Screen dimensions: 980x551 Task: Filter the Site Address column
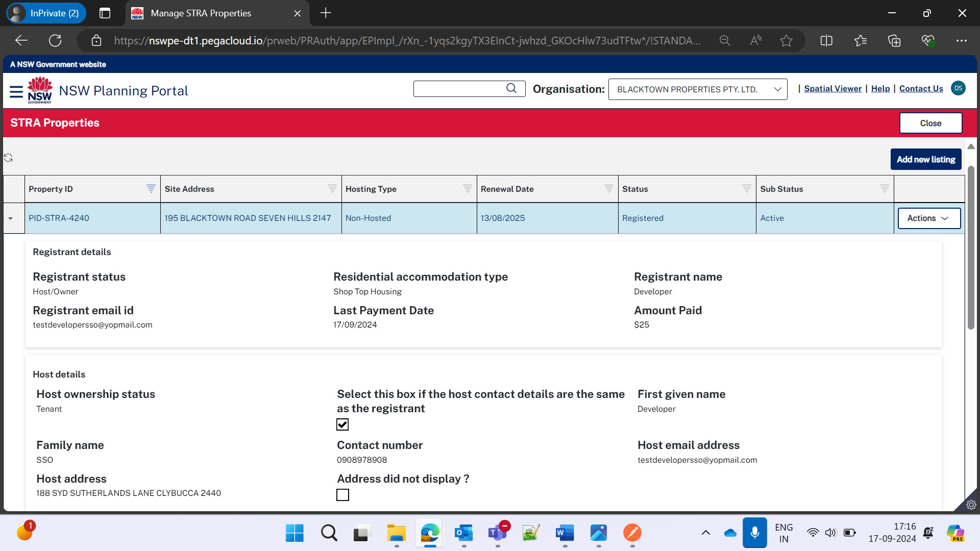point(332,189)
